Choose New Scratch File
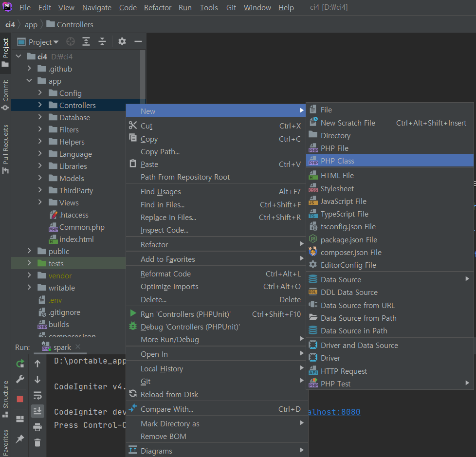This screenshot has height=457, width=476. point(390,123)
